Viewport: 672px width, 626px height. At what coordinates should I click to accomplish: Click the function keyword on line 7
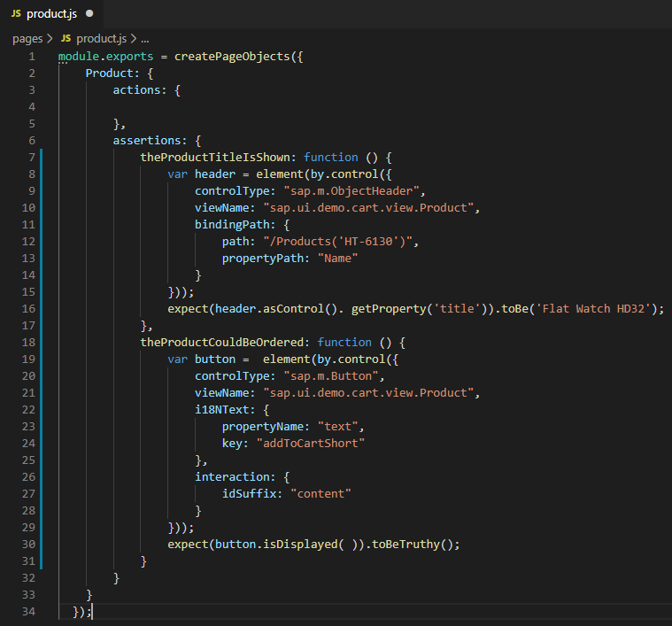tap(331, 158)
